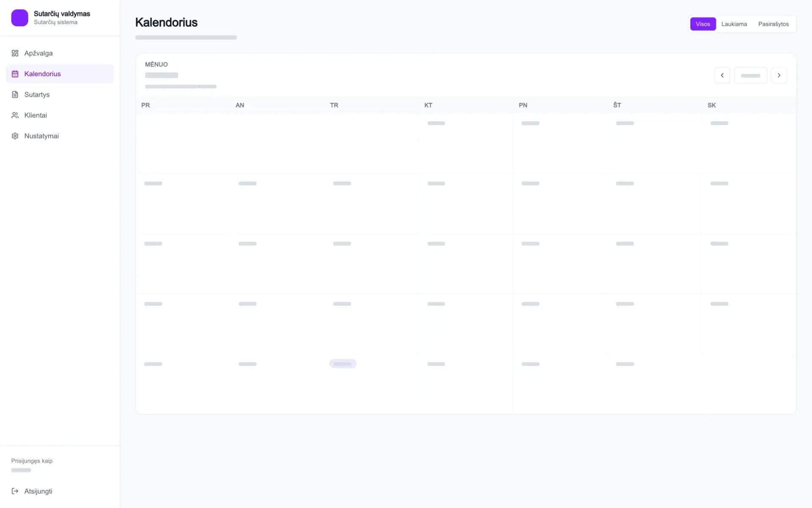
Task: Select the Visos filter
Action: coord(703,24)
